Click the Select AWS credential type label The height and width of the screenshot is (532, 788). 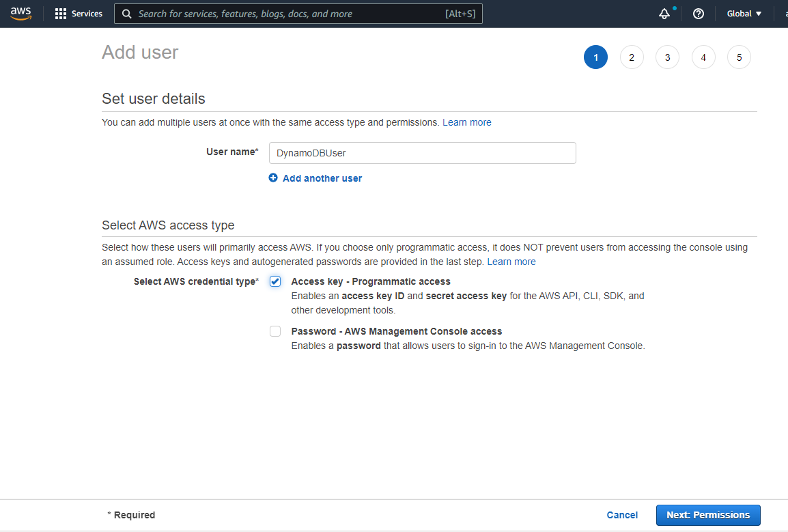pyautogui.click(x=196, y=281)
